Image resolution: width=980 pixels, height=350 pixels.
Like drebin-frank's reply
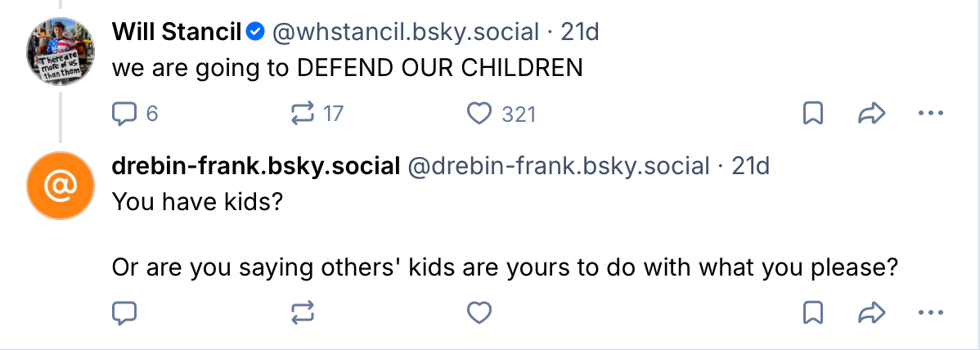click(x=479, y=312)
